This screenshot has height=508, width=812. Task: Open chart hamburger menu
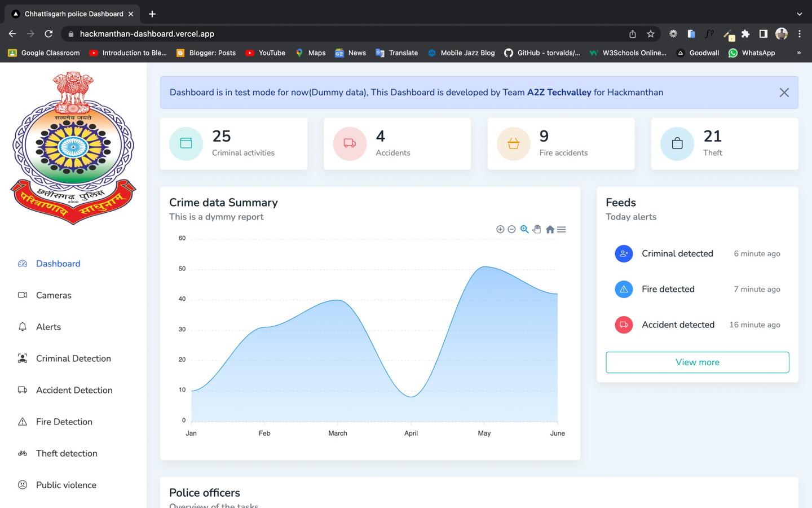(x=562, y=229)
